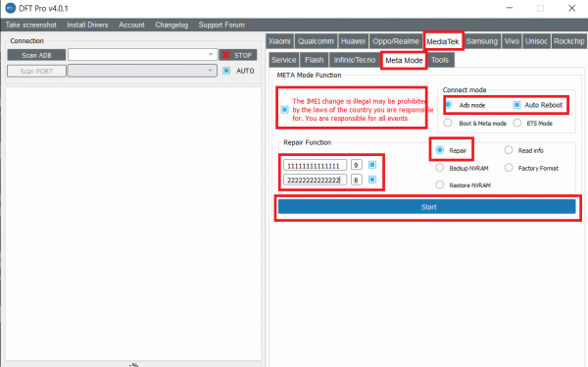Select the MediaTek tab
The height and width of the screenshot is (367, 588).
pos(443,41)
